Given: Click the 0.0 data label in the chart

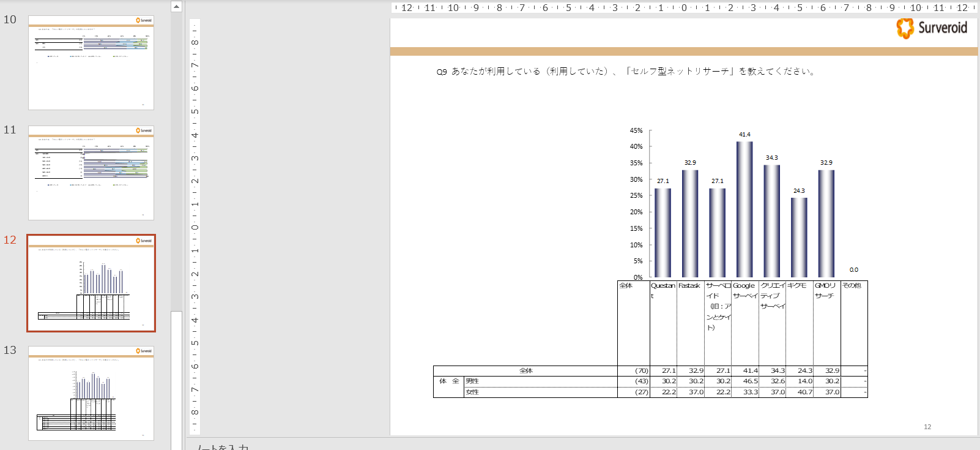Looking at the screenshot, I should (x=854, y=270).
